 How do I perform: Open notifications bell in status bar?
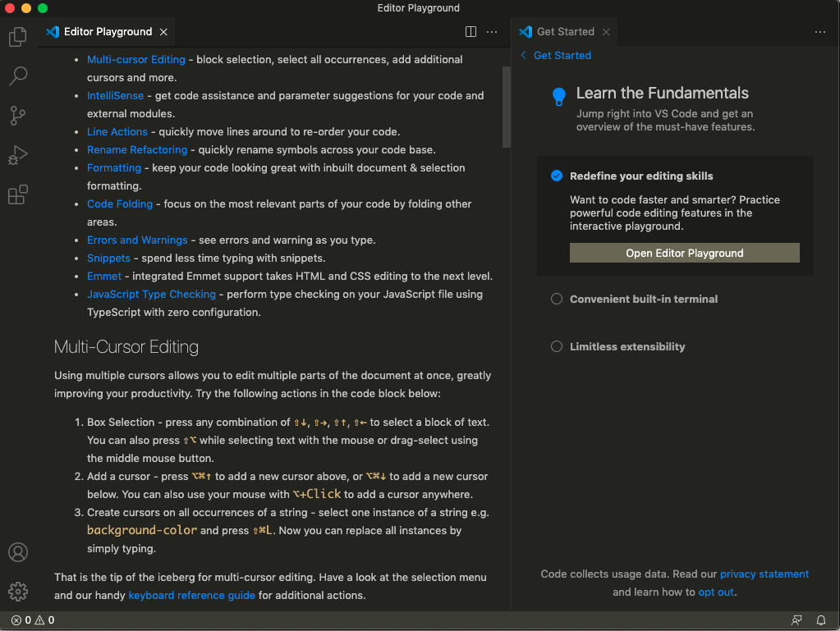point(821,620)
